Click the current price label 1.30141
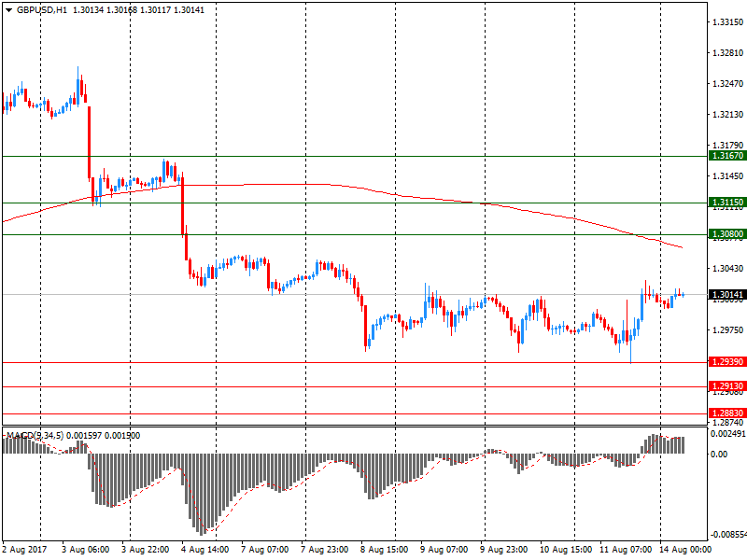The width and height of the screenshot is (747, 560). [x=727, y=295]
